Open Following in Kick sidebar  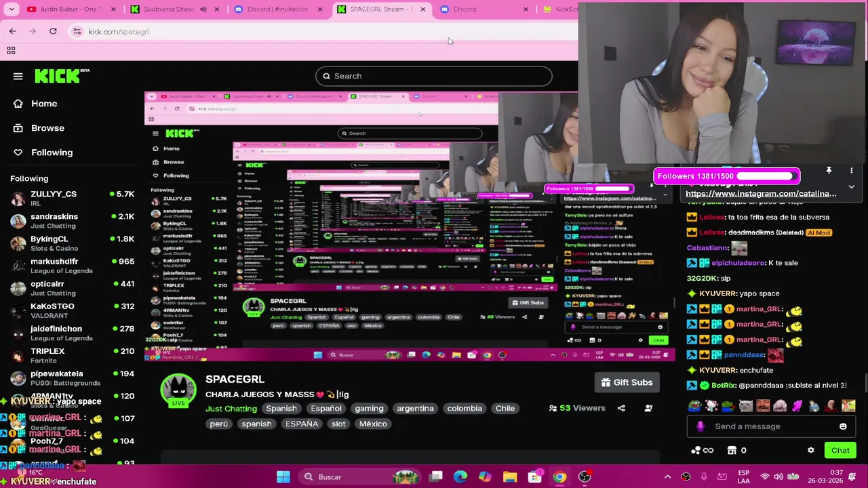(x=52, y=152)
